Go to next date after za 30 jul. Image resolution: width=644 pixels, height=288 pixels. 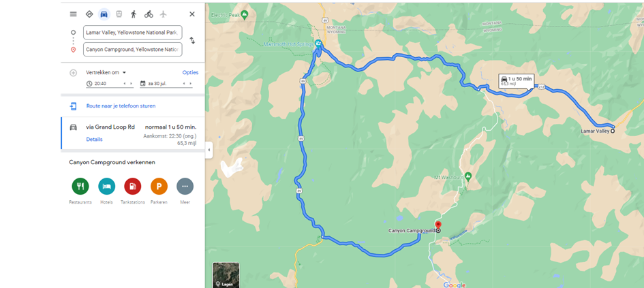(191, 84)
